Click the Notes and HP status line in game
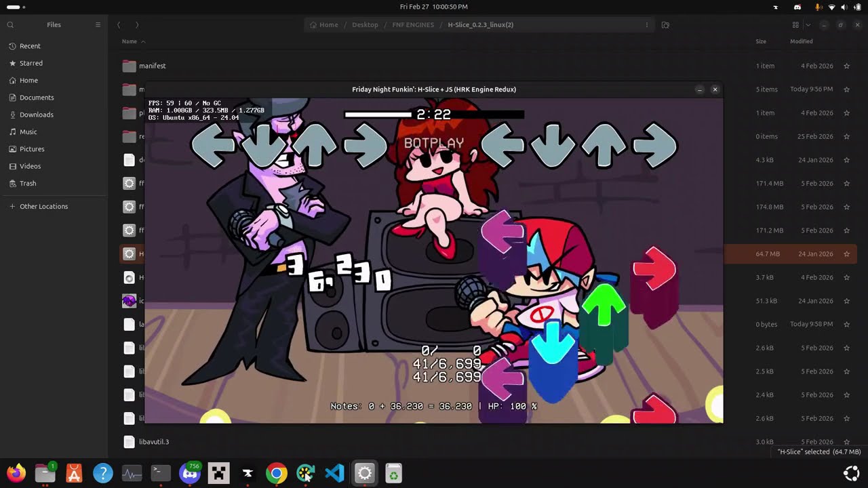The width and height of the screenshot is (868, 488). [434, 406]
